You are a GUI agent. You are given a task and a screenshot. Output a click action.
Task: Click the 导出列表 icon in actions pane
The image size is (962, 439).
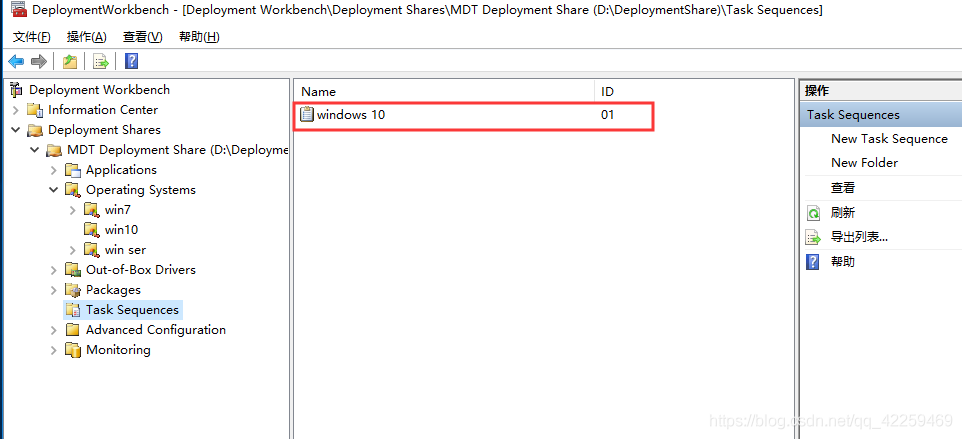(813, 237)
